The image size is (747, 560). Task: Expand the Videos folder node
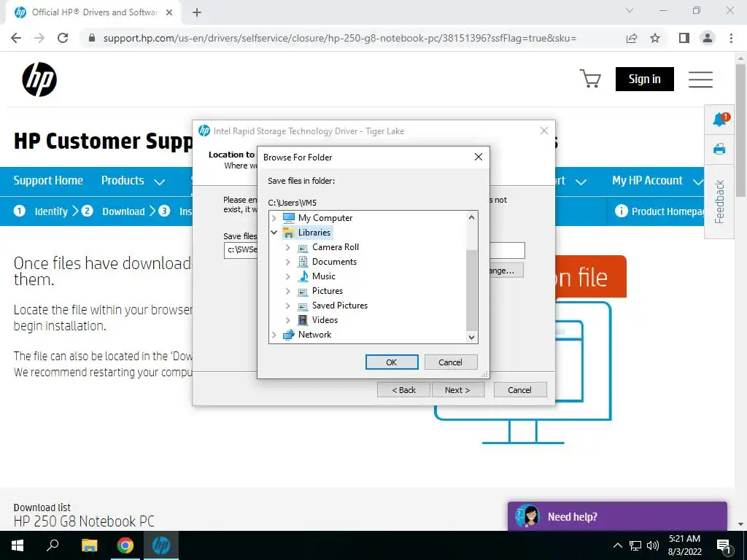[287, 320]
